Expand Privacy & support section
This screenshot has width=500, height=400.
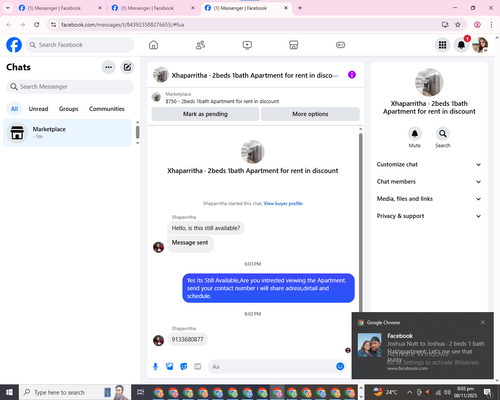(429, 216)
